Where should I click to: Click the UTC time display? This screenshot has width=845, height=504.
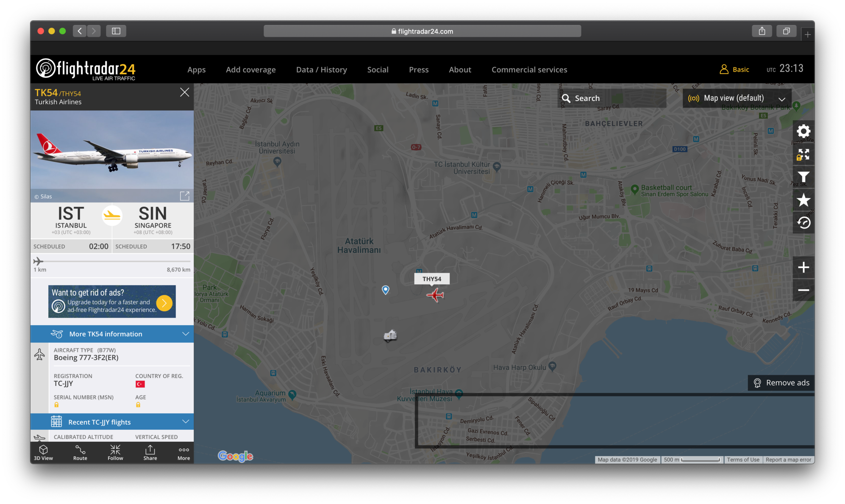point(785,69)
